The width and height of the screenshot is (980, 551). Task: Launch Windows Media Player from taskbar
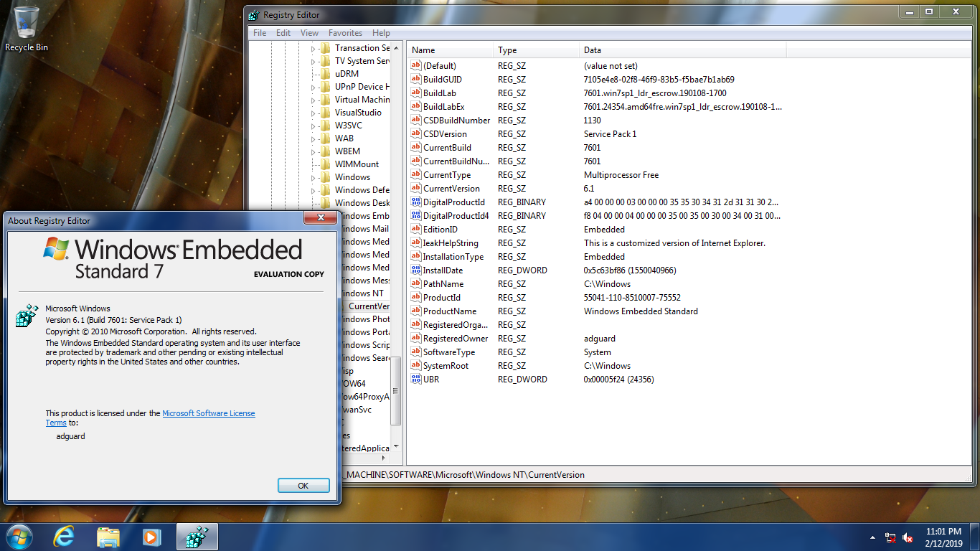click(x=151, y=536)
